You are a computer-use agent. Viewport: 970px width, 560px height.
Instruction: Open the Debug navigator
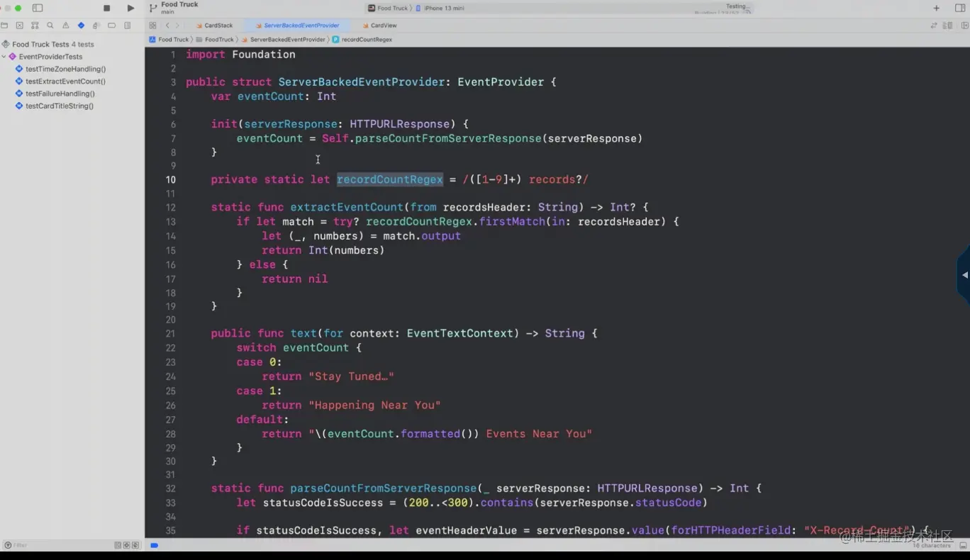(x=96, y=26)
